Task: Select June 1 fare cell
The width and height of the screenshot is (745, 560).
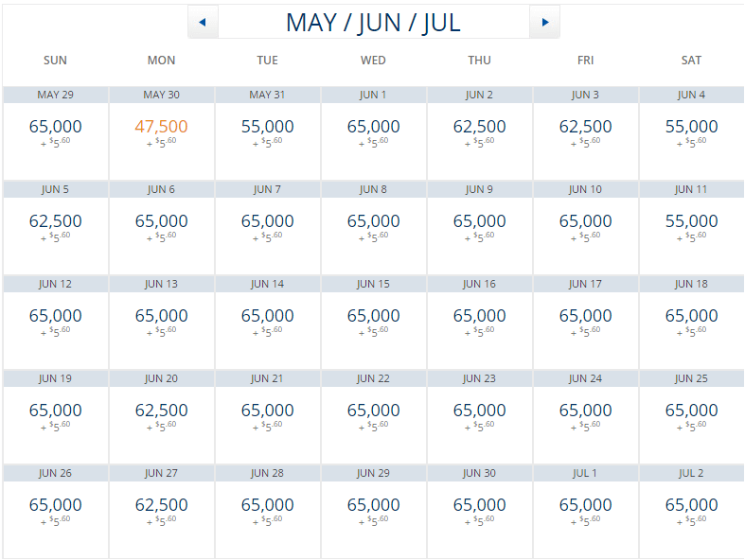Action: [374, 133]
